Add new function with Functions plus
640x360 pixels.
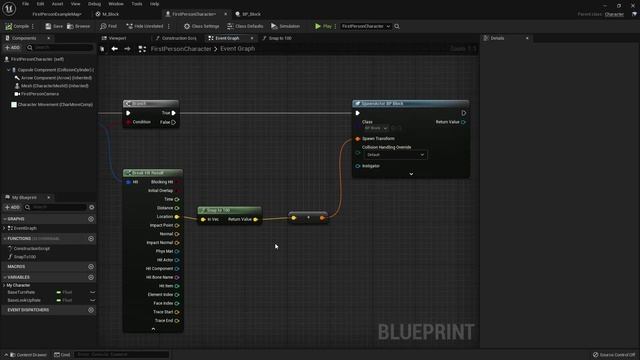click(91, 238)
